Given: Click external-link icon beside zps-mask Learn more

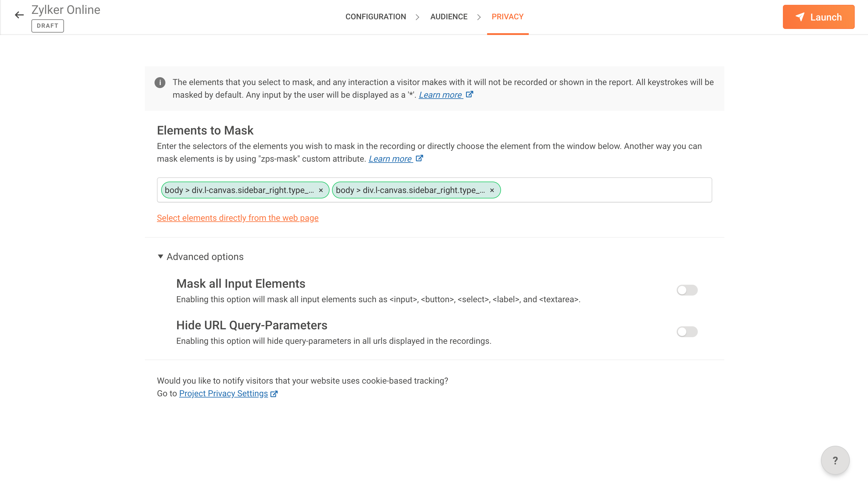Looking at the screenshot, I should tap(420, 158).
